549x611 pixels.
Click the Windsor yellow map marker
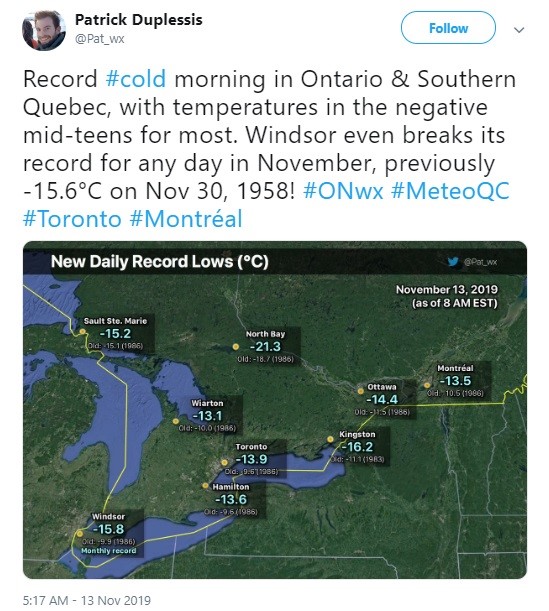[79, 533]
